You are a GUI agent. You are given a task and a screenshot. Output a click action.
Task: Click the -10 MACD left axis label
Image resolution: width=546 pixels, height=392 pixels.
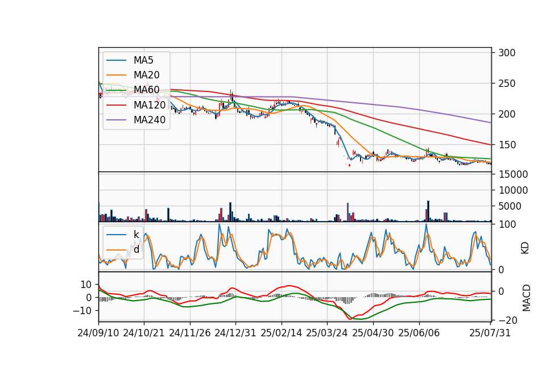82,311
